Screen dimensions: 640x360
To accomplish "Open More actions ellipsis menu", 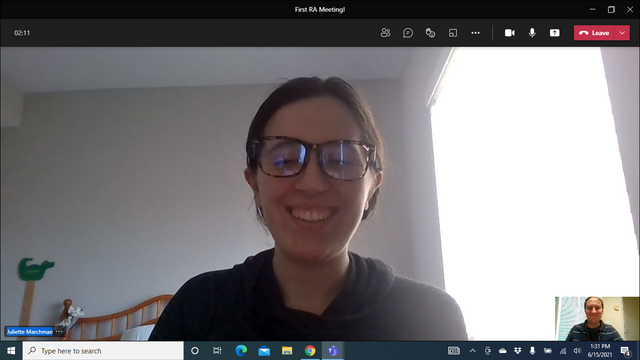I will [476, 33].
